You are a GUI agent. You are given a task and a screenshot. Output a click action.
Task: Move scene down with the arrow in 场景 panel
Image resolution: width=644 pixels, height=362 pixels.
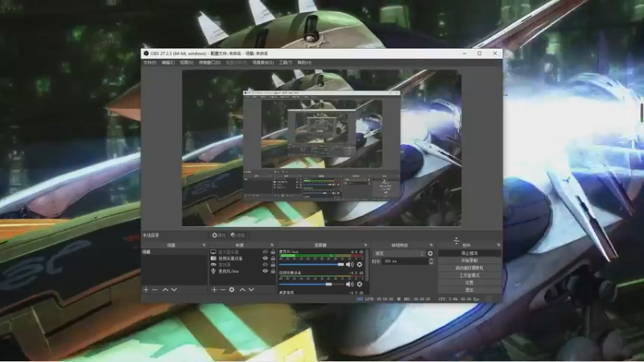174,290
